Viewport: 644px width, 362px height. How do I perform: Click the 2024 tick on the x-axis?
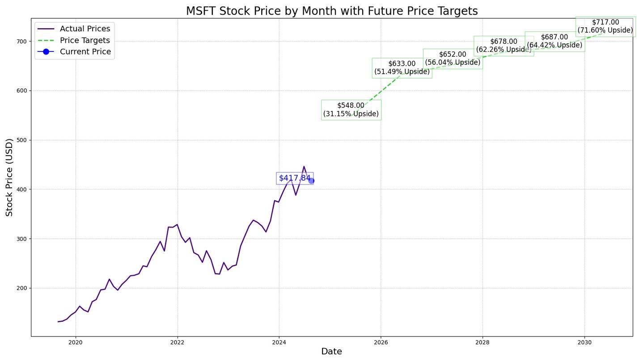(279, 342)
